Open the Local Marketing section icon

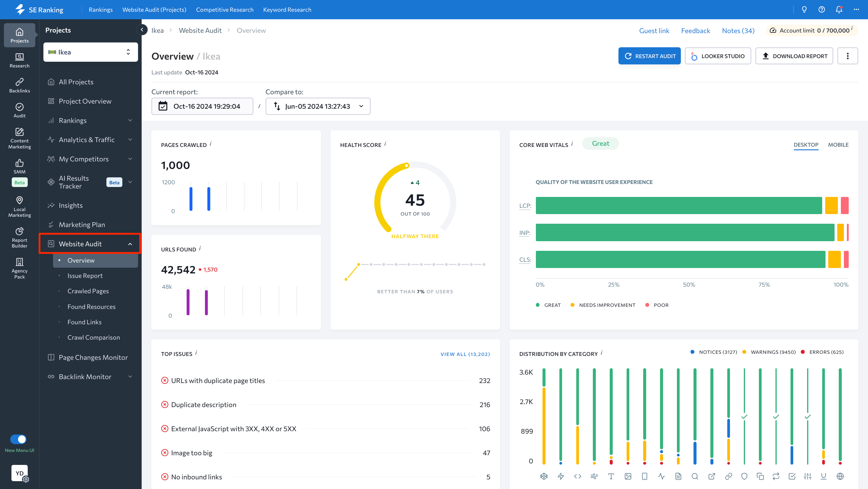pos(20,207)
